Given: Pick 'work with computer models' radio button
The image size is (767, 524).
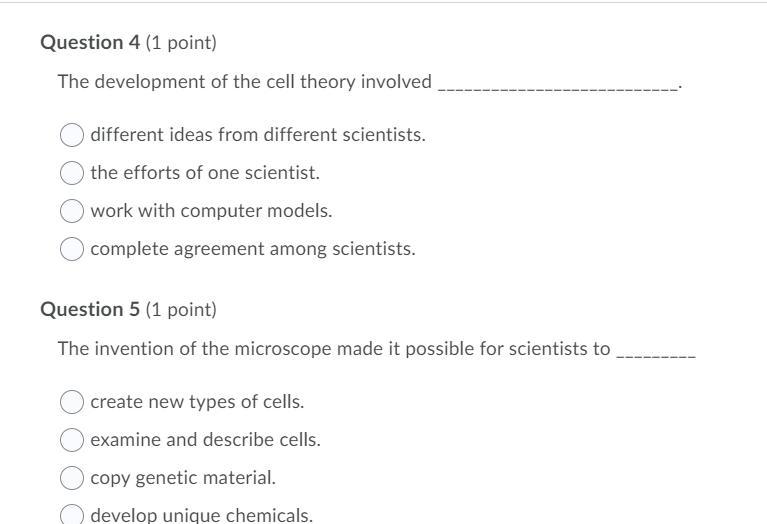Looking at the screenshot, I should (x=72, y=211).
